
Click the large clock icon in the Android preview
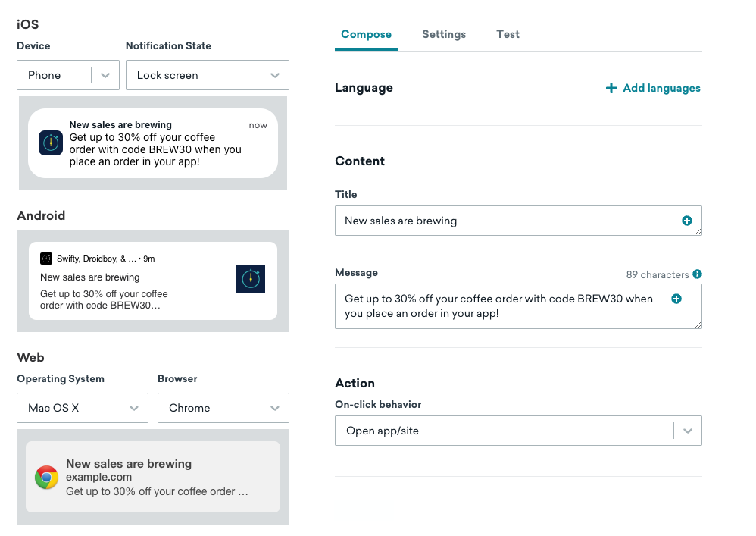251,278
